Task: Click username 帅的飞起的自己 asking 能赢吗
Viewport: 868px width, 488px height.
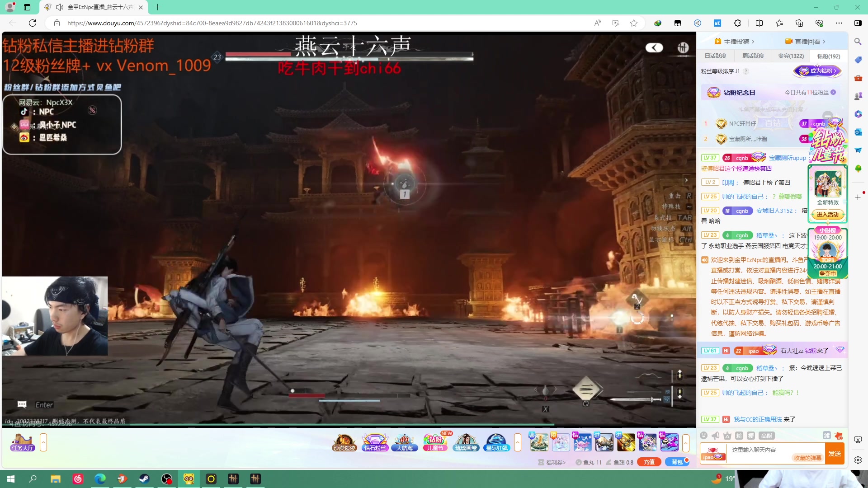Action: tap(743, 393)
